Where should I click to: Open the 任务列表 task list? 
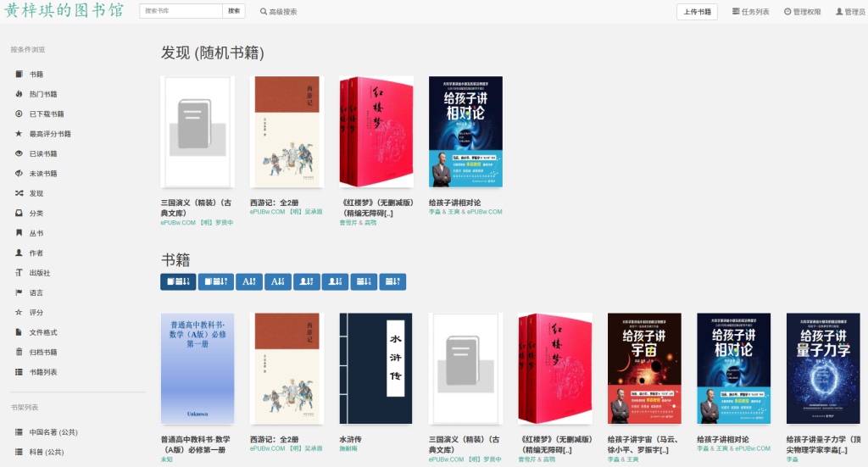(x=751, y=12)
